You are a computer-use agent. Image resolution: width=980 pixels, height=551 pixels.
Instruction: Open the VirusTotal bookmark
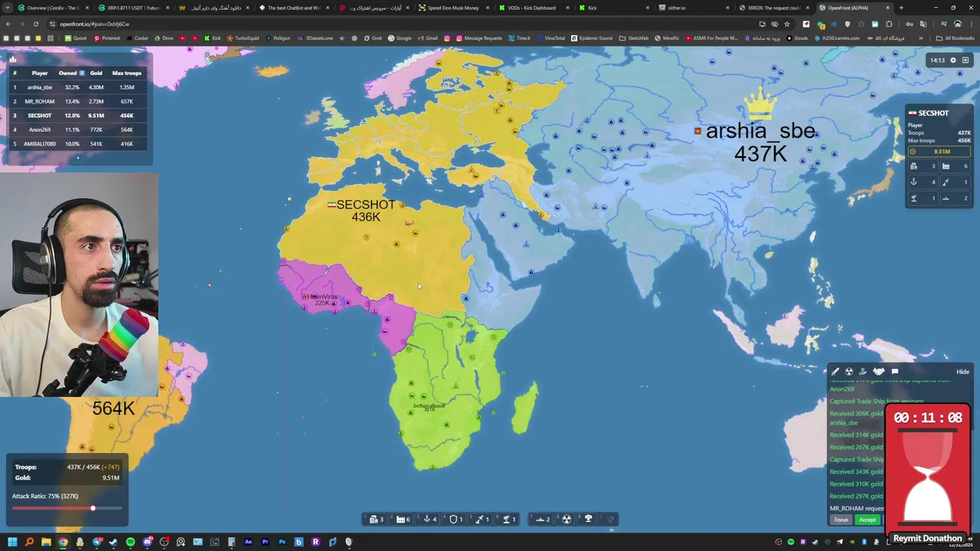550,38
